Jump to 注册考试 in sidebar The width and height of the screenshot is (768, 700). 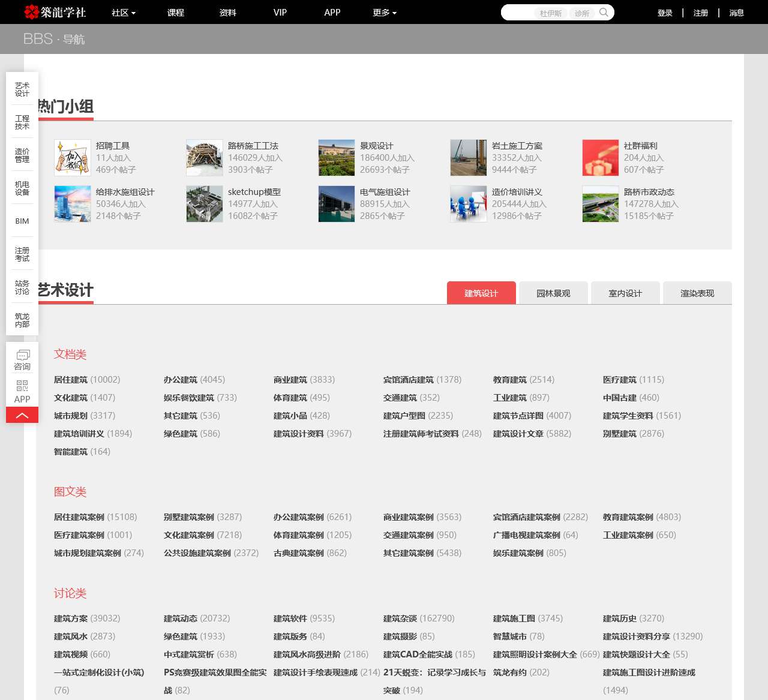point(22,254)
